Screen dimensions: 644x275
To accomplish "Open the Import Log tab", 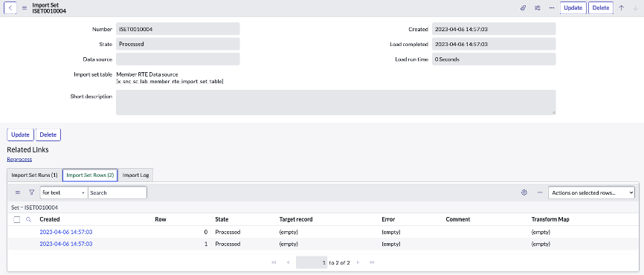I will 135,175.
